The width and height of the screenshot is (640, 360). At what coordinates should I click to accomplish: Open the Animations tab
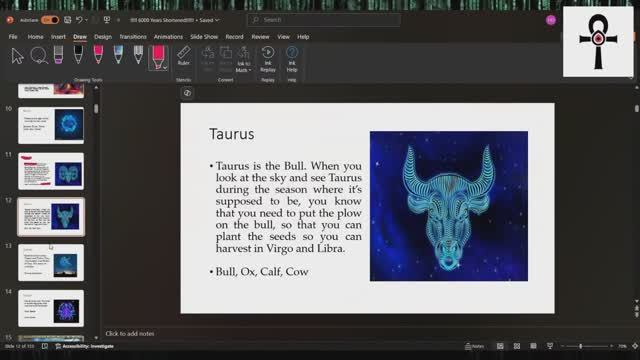coord(168,37)
